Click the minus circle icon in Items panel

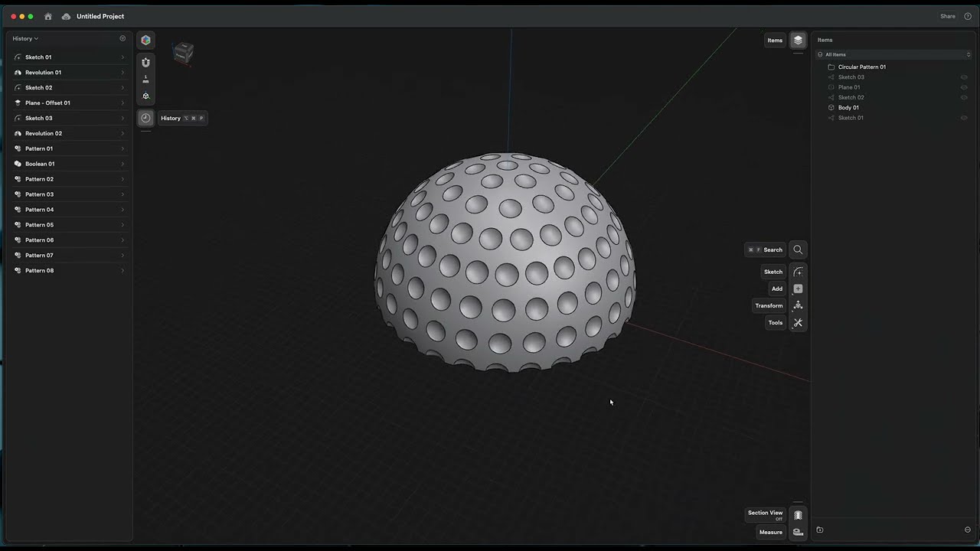pos(968,530)
